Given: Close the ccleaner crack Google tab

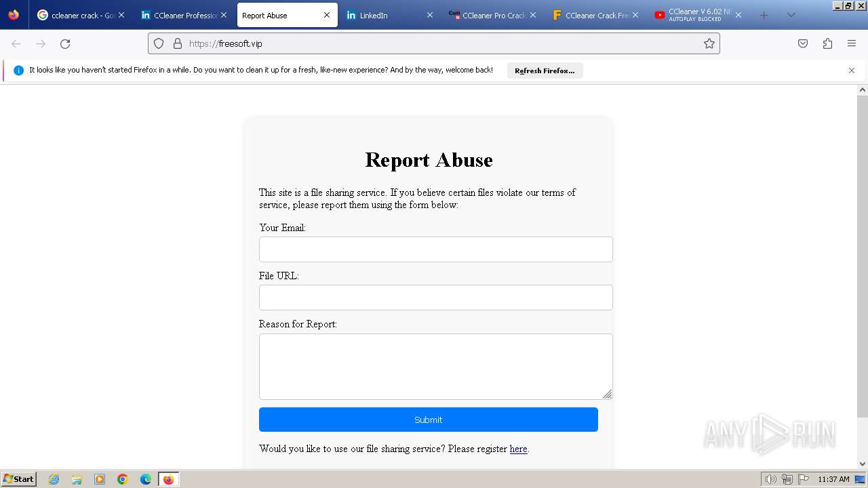Looking at the screenshot, I should coord(121,15).
